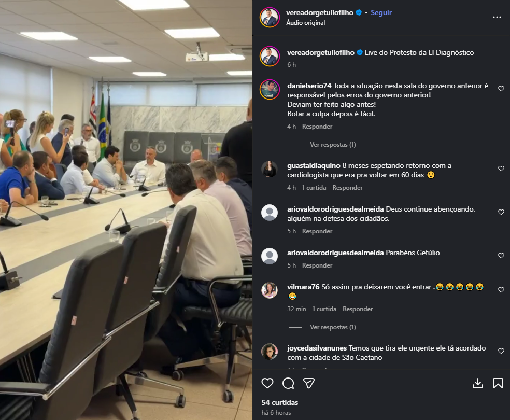The width and height of the screenshot is (510, 420).
Task: Expand replies under vilmara76's comment
Action: 333,327
